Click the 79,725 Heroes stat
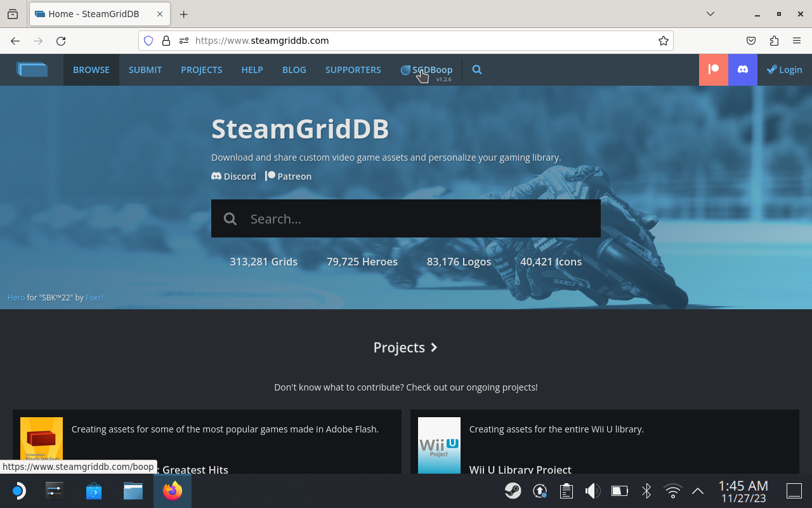 362,262
